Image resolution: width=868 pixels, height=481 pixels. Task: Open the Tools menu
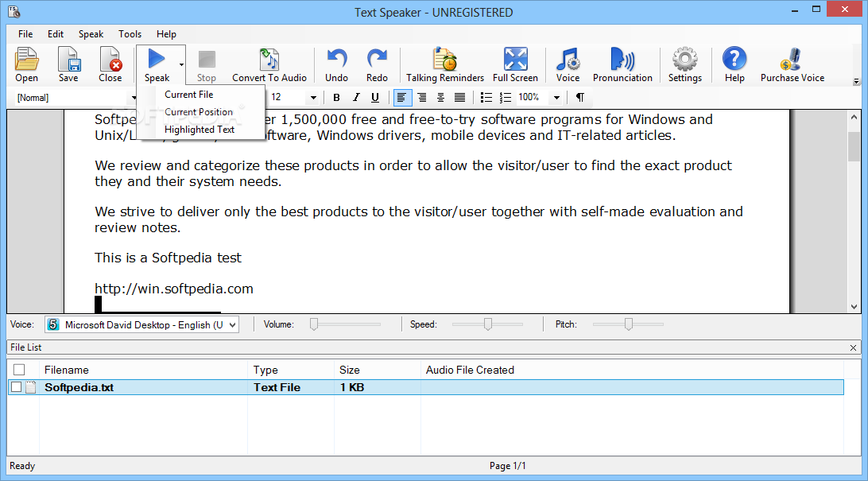[130, 33]
